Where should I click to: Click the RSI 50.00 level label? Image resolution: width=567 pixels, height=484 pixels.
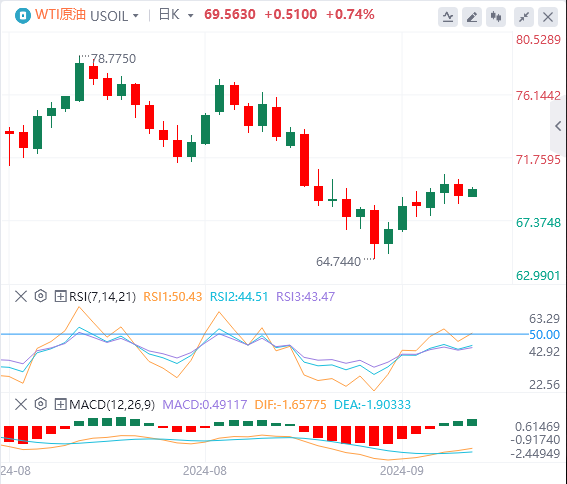click(544, 335)
